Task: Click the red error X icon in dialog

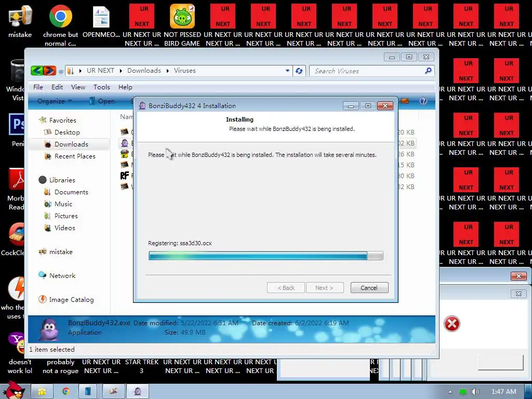Action: coord(451,323)
